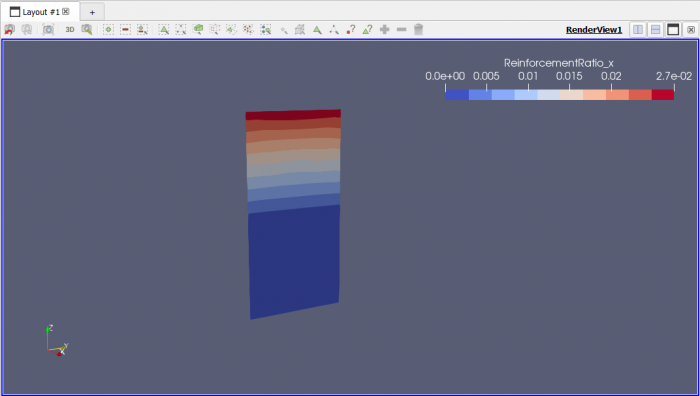Image resolution: width=700 pixels, height=396 pixels.
Task: Enable the add selection modifier
Action: click(x=108, y=29)
